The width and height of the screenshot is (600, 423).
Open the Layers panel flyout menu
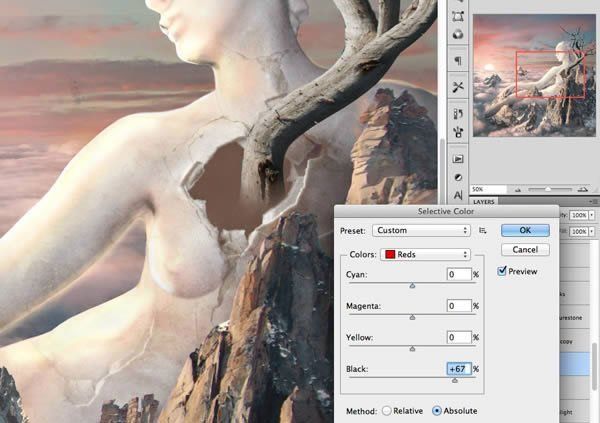point(593,201)
